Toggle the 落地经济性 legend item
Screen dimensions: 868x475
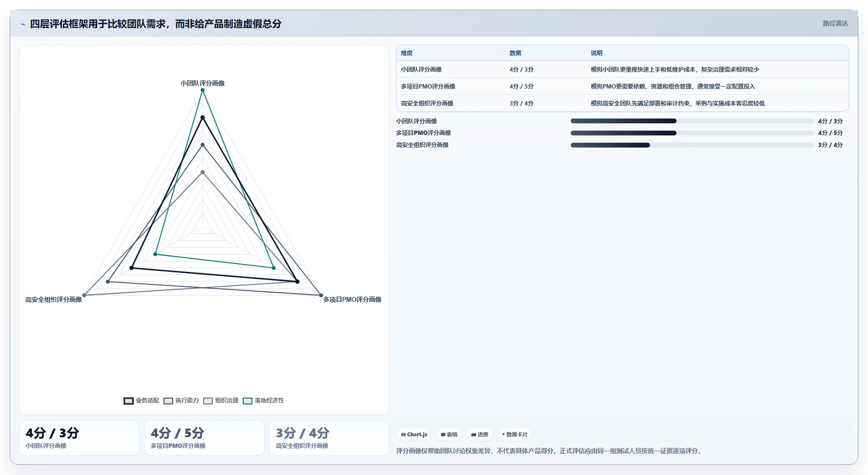pos(263,401)
